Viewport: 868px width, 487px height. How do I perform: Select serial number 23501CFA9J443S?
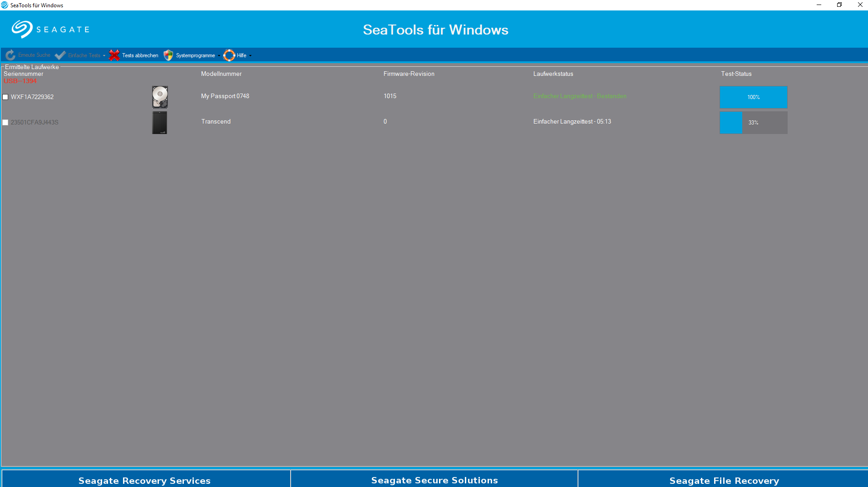[x=35, y=123]
